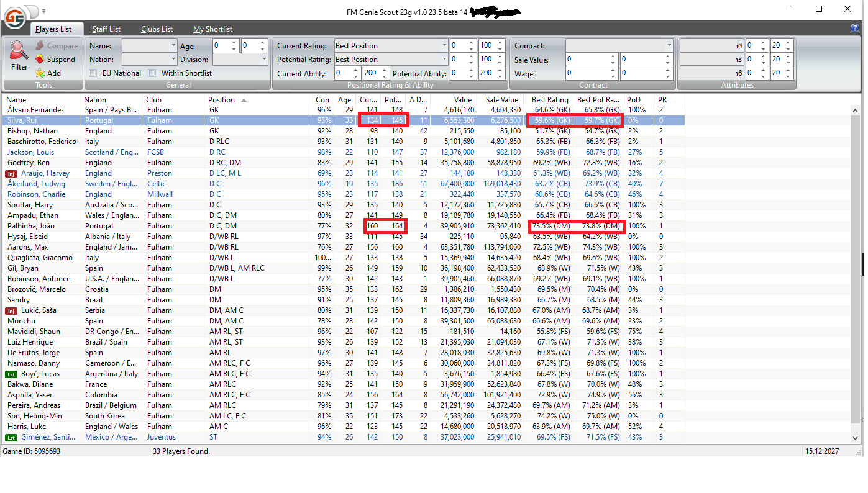Sort players by Sale Value column header
Screen dimensions: 868x493
[501, 100]
